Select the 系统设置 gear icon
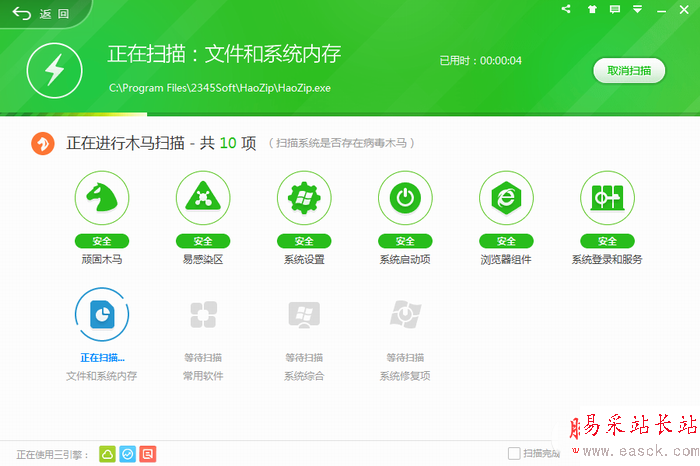The height and width of the screenshot is (466, 700). 304,198
